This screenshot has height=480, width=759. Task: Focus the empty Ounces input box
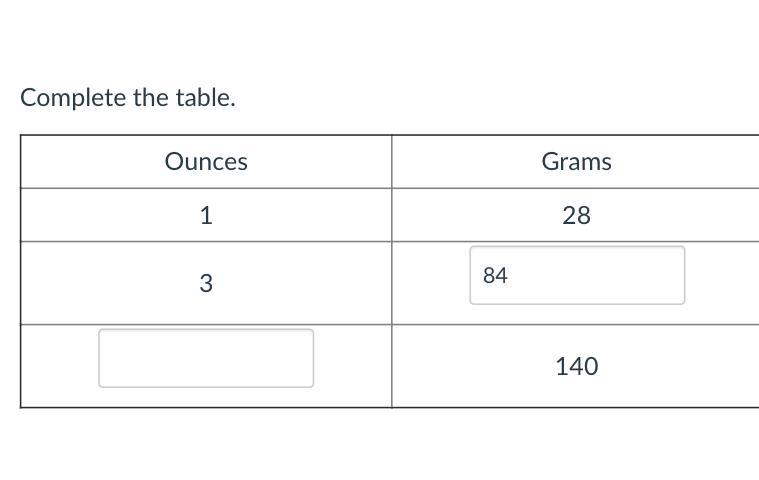pos(206,358)
